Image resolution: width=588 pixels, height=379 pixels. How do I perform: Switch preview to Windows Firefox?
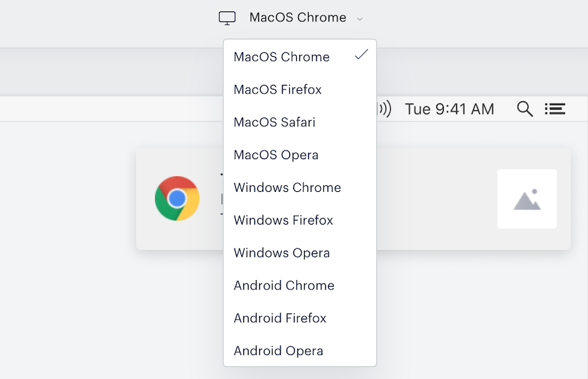point(300,220)
